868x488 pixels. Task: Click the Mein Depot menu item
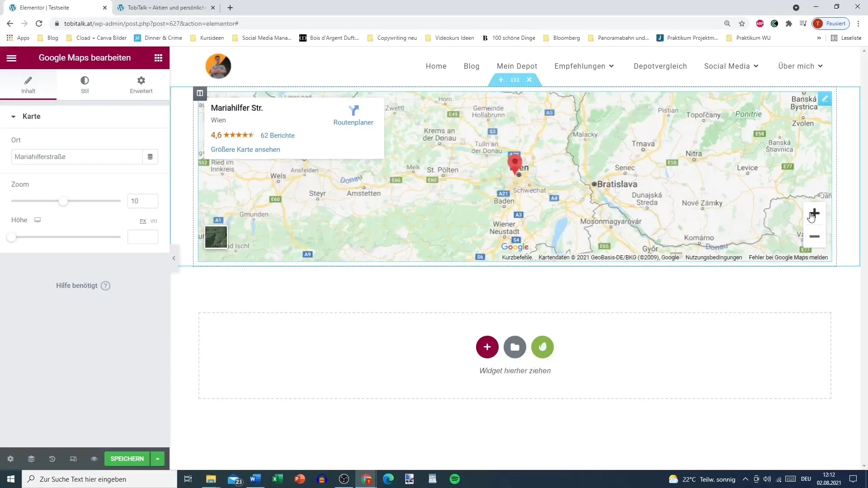517,66
